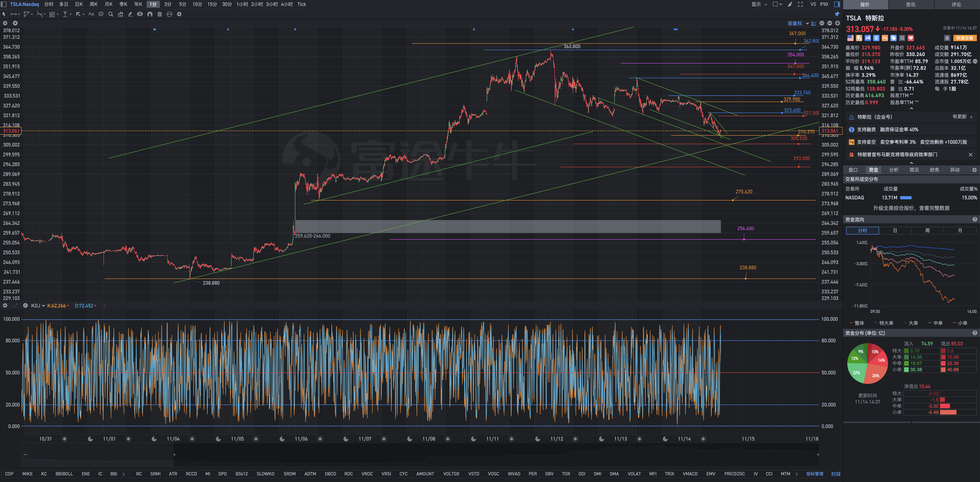980x482 pixels.
Task: Click the magnifier zoom tool
Action: tap(111, 14)
